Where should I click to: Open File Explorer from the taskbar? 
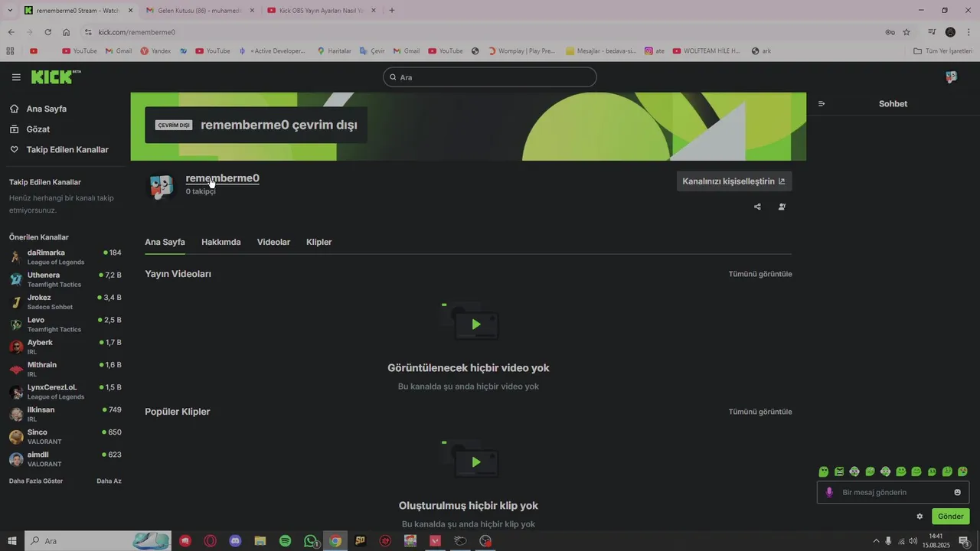260,541
